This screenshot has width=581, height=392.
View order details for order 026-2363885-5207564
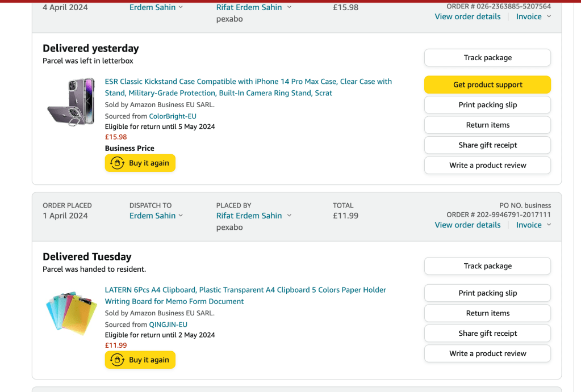(x=467, y=16)
